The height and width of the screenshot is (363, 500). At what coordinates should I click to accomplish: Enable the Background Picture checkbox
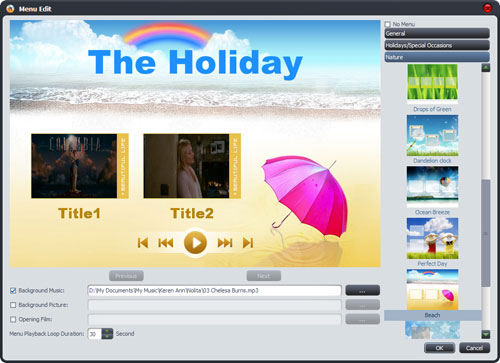[x=13, y=305]
